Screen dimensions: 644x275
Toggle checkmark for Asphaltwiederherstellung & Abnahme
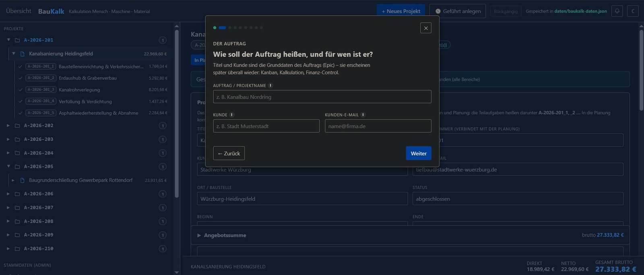pos(20,113)
